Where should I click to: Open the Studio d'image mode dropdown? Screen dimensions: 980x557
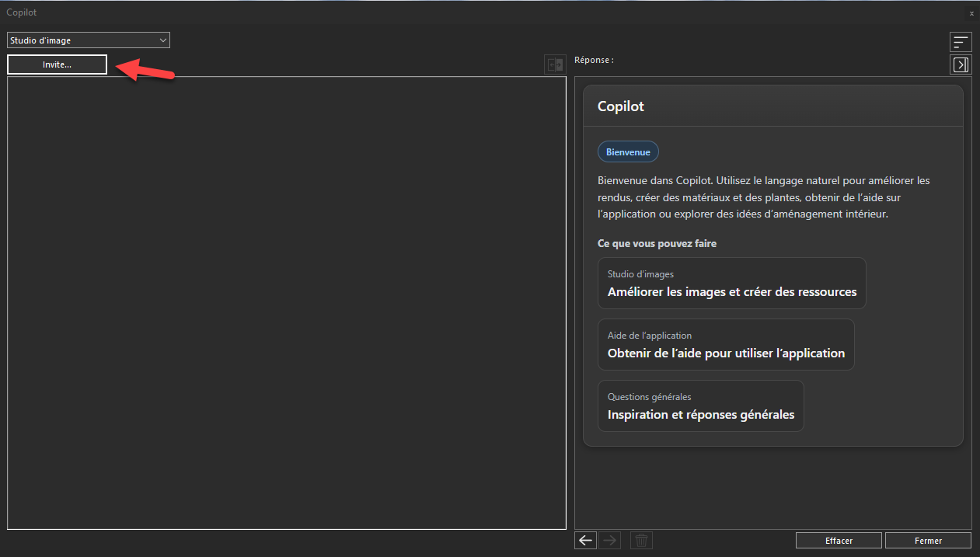[x=88, y=40]
